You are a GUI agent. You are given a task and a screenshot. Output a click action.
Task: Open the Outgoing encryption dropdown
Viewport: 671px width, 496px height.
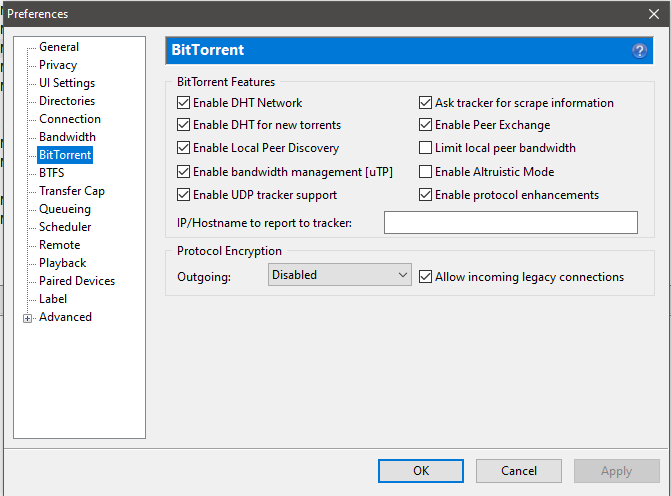click(340, 275)
